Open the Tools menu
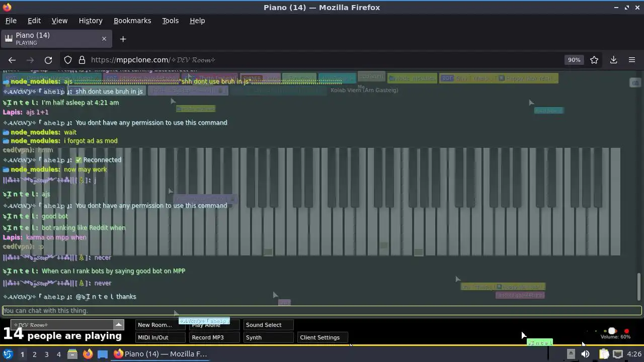The width and height of the screenshot is (644, 362). click(170, 21)
